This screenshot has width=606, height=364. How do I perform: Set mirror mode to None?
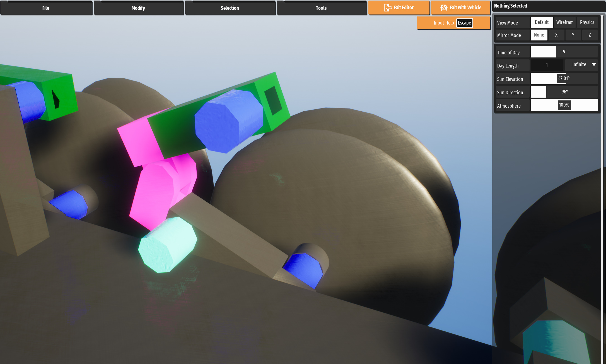pos(539,35)
